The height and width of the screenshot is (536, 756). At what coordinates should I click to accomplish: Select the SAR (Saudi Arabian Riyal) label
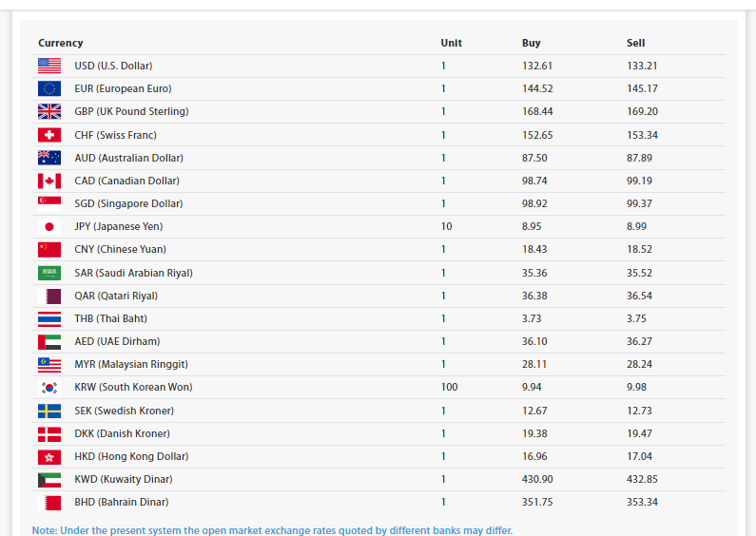pos(133,273)
